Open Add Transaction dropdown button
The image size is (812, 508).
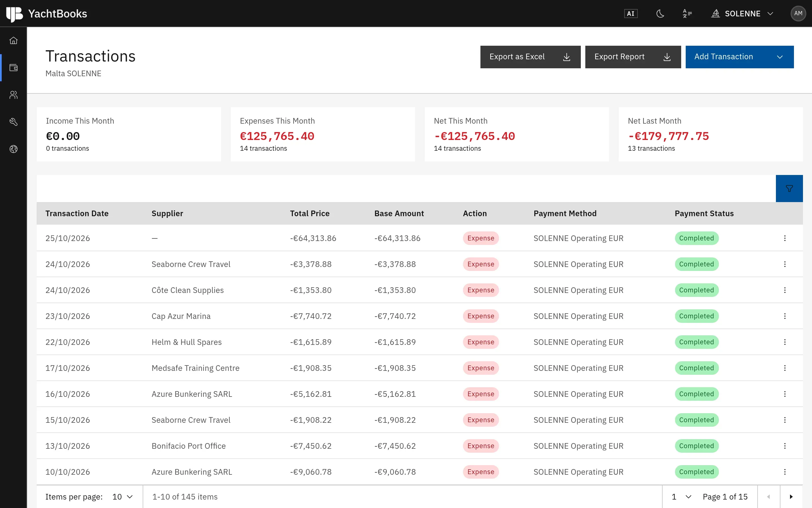pos(739,57)
